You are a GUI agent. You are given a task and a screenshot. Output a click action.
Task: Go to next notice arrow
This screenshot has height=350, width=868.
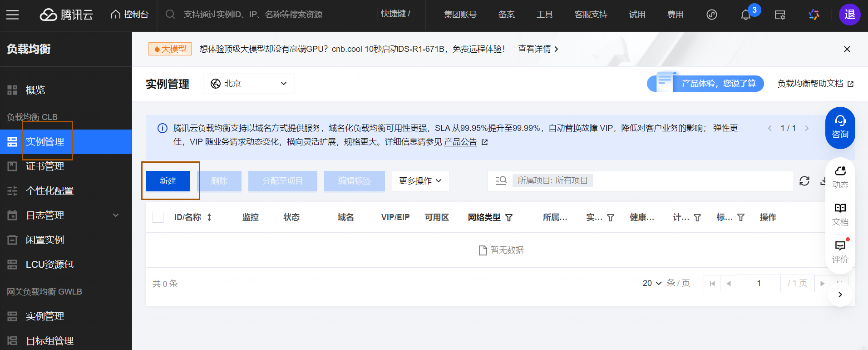click(x=807, y=128)
